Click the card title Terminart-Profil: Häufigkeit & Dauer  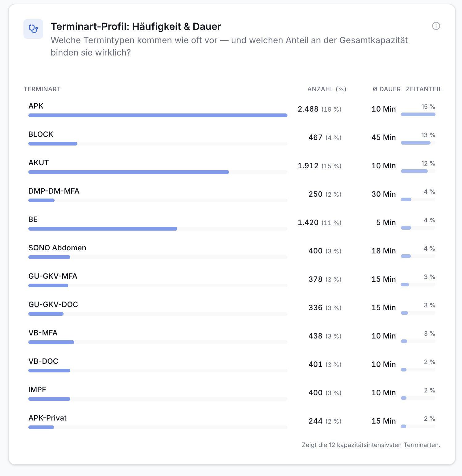(x=136, y=27)
